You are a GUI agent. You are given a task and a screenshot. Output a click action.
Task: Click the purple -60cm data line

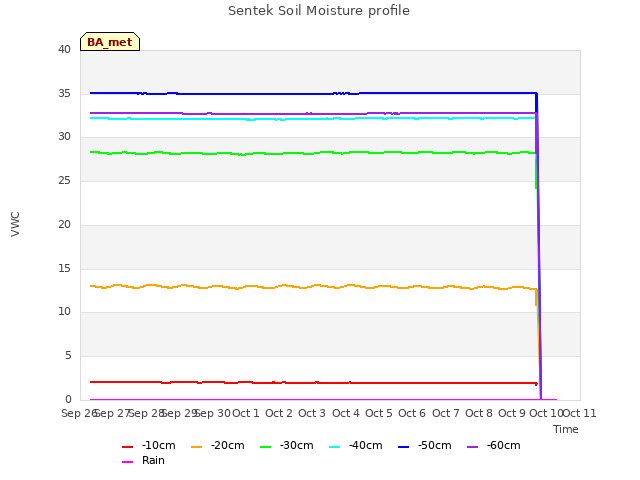coord(286,114)
